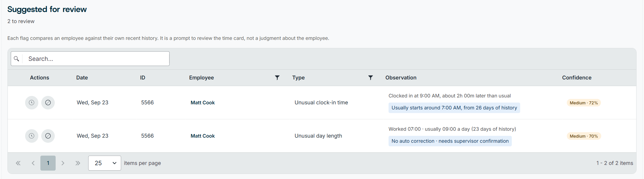Click the '1 - 2 of 2 items' pager summary
This screenshot has width=644, height=179.
[615, 163]
